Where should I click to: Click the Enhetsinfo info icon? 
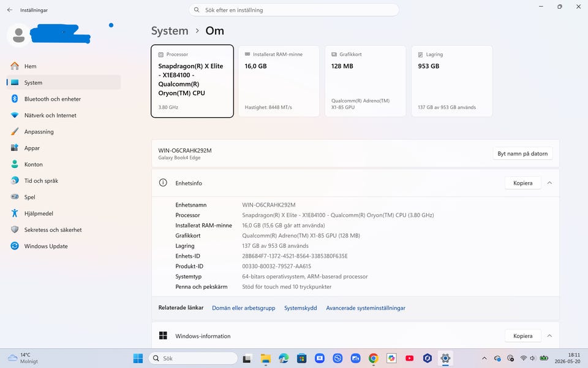coord(163,183)
